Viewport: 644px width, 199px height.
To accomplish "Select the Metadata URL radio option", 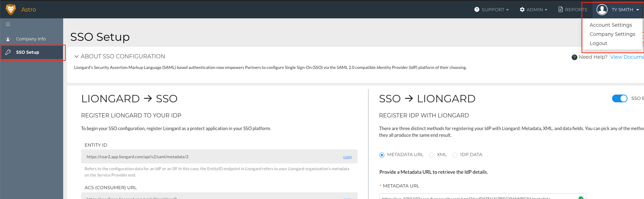I will [x=382, y=155].
